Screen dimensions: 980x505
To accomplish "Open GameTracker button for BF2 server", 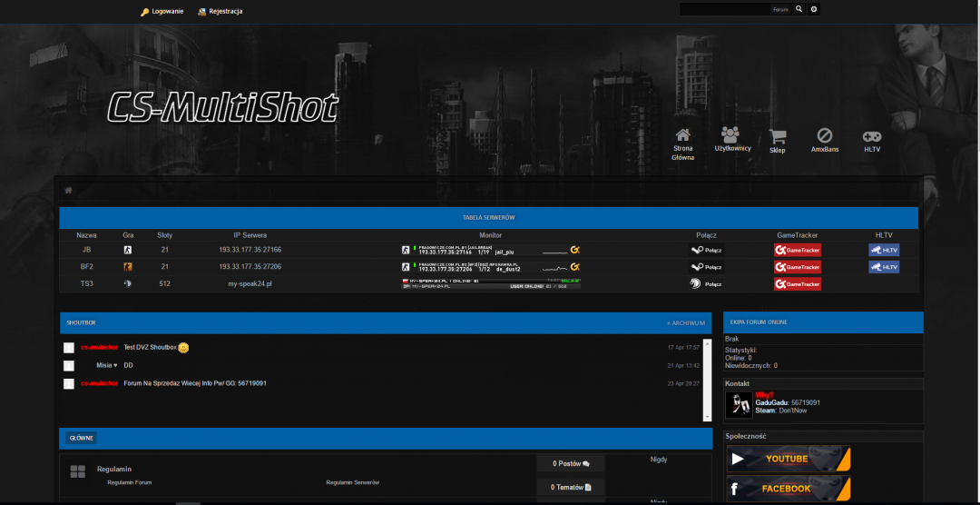I will 797,267.
